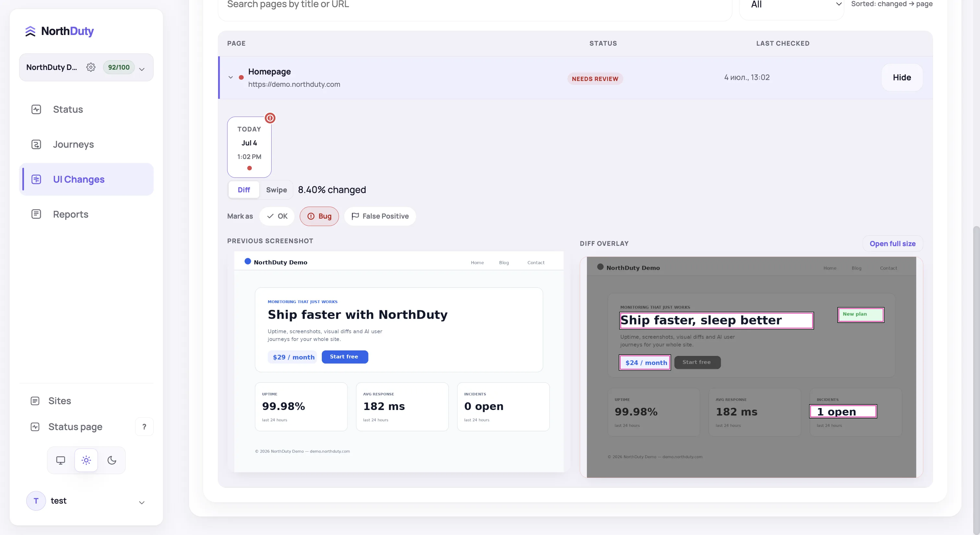The width and height of the screenshot is (980, 535).
Task: Click the PAGE column header
Action: coord(236,44)
